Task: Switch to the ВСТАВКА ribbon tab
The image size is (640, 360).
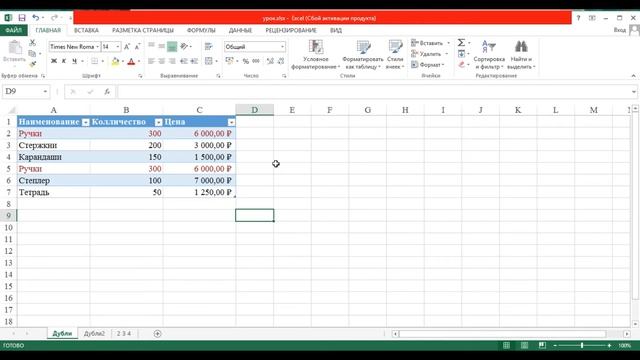Action: [86, 30]
